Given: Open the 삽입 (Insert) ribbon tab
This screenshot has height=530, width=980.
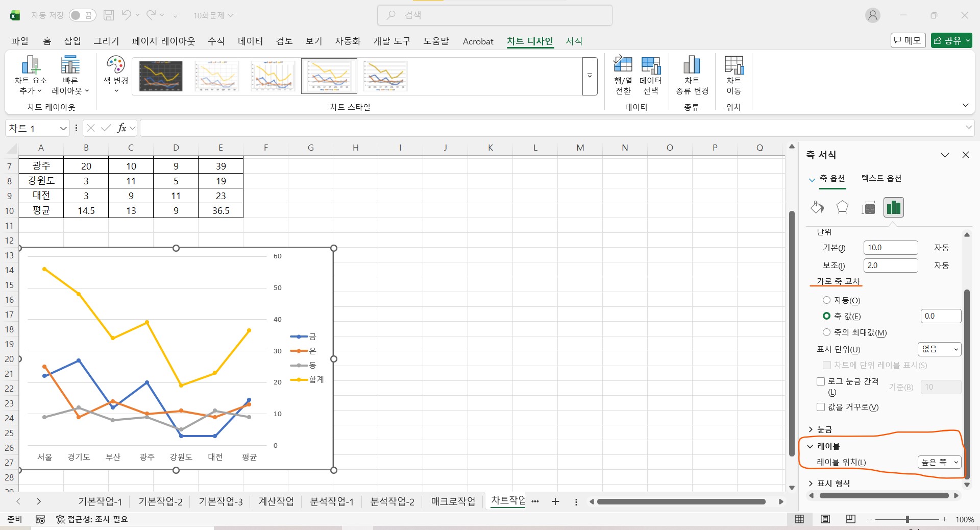Looking at the screenshot, I should pos(72,41).
